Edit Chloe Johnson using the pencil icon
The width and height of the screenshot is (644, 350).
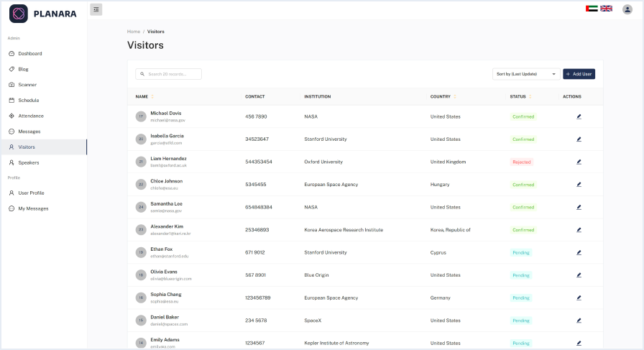579,185
